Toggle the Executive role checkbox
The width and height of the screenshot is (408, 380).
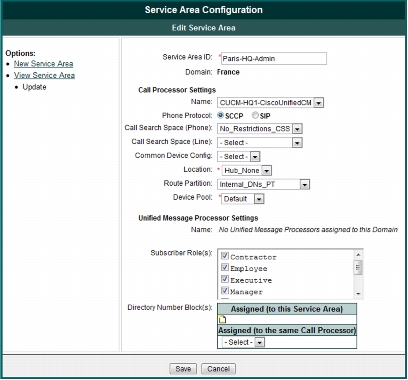tap(225, 279)
